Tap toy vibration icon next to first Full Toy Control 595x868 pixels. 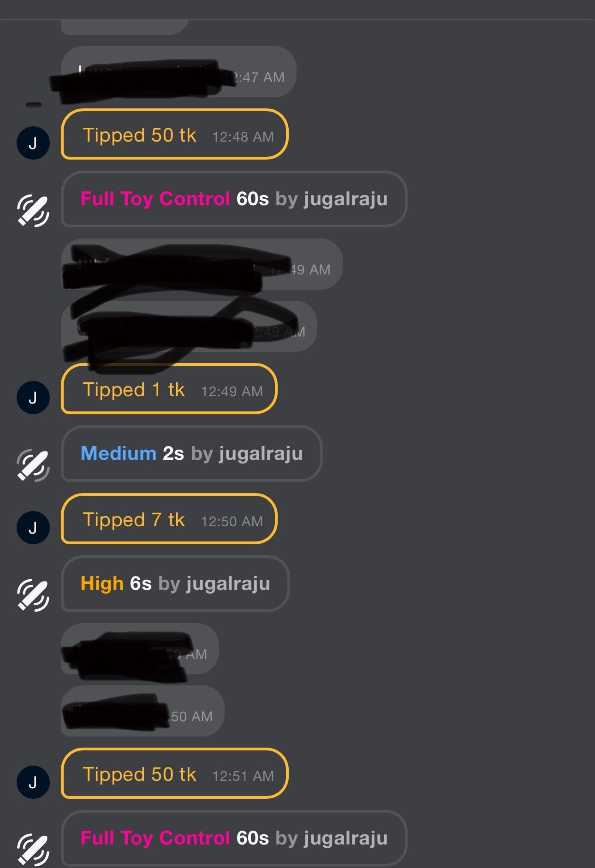point(33,211)
